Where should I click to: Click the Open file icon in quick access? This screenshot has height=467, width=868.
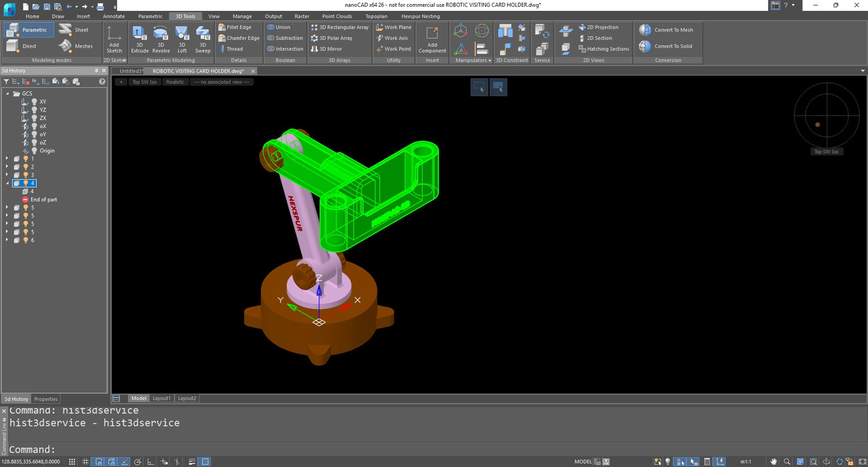[37, 6]
